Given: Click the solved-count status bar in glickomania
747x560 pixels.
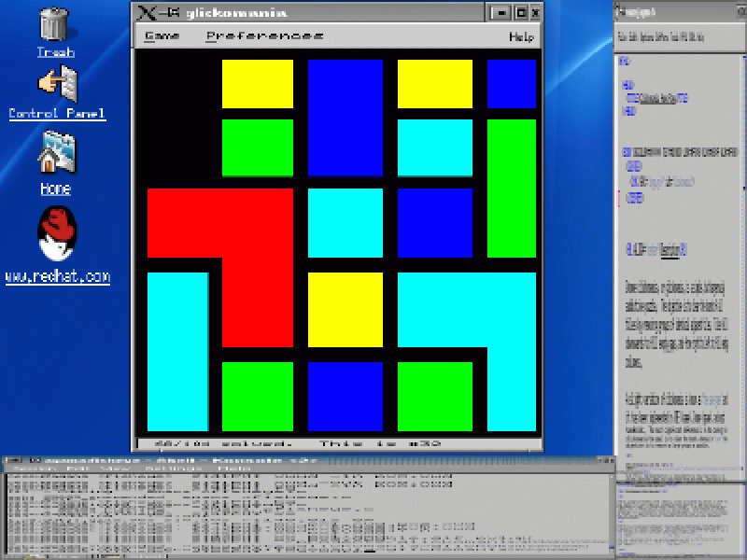Looking at the screenshot, I should (x=336, y=444).
